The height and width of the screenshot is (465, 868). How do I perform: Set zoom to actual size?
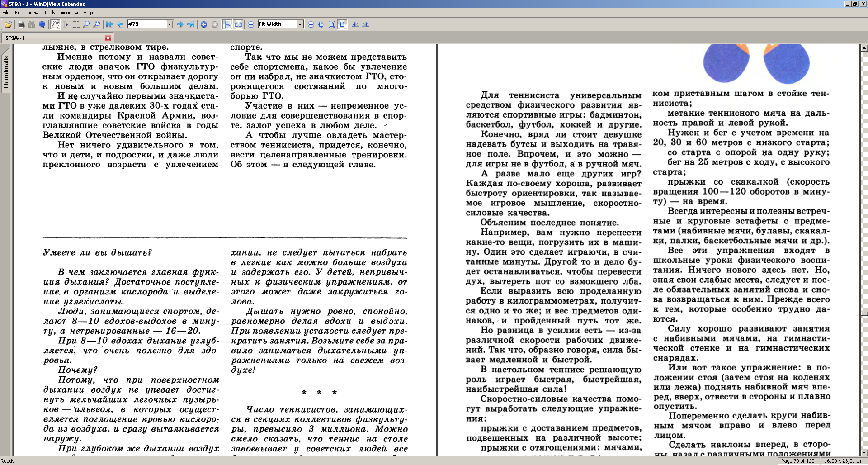[321, 24]
